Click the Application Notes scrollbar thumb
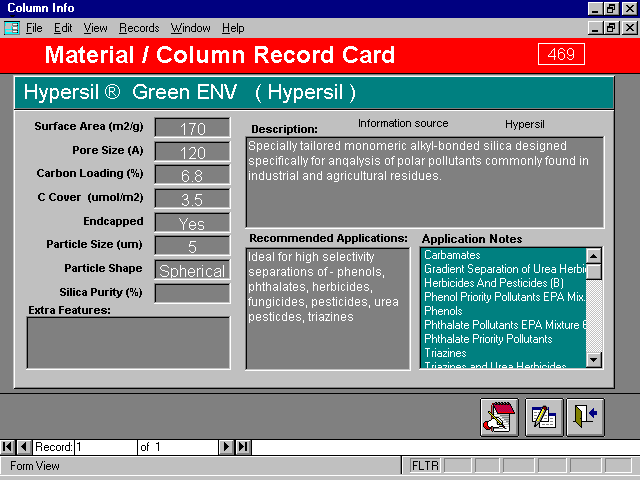The width and height of the screenshot is (640, 480). coord(593,271)
